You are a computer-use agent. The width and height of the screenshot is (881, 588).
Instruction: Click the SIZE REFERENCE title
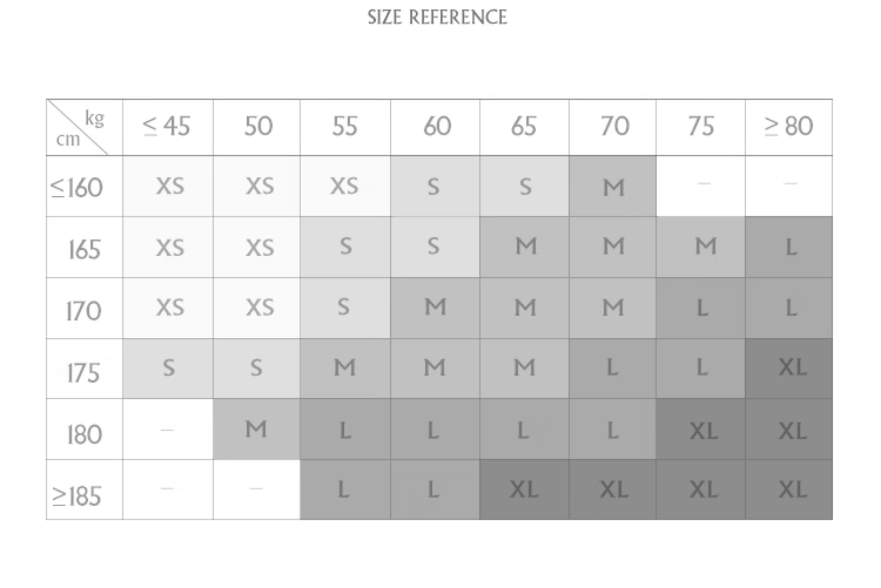(x=437, y=17)
